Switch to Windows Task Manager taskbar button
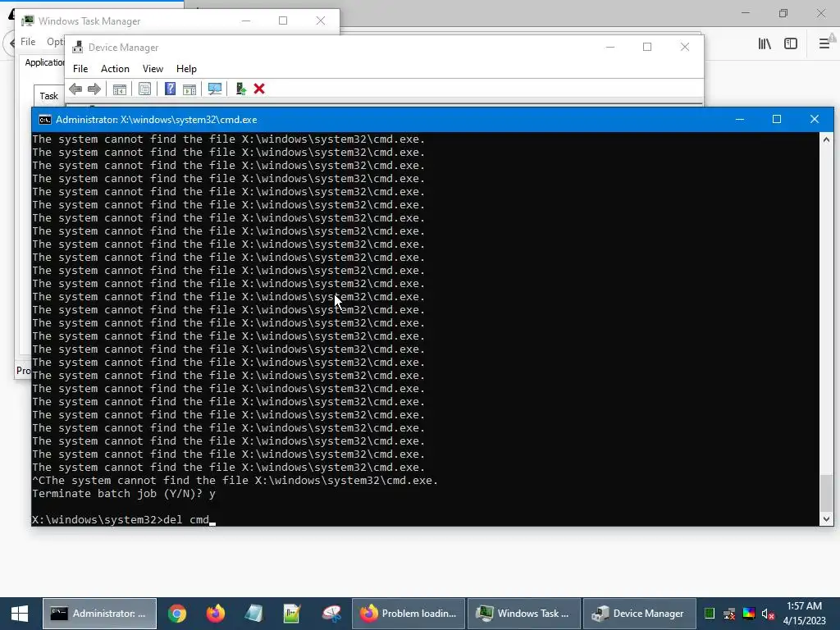 pos(524,614)
